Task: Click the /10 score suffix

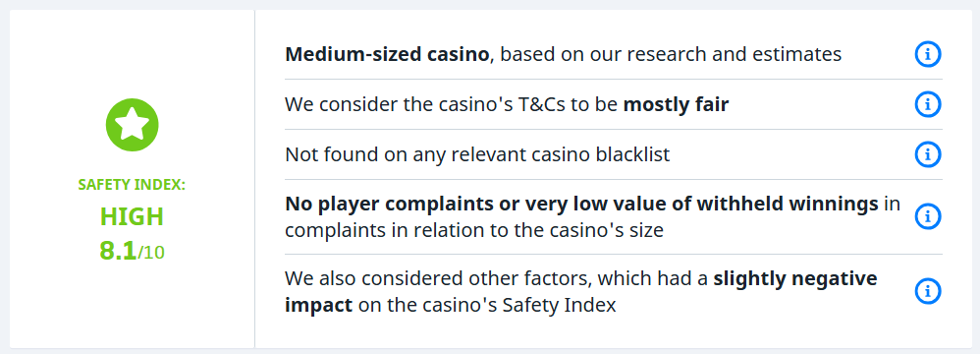Action: pyautogui.click(x=151, y=253)
